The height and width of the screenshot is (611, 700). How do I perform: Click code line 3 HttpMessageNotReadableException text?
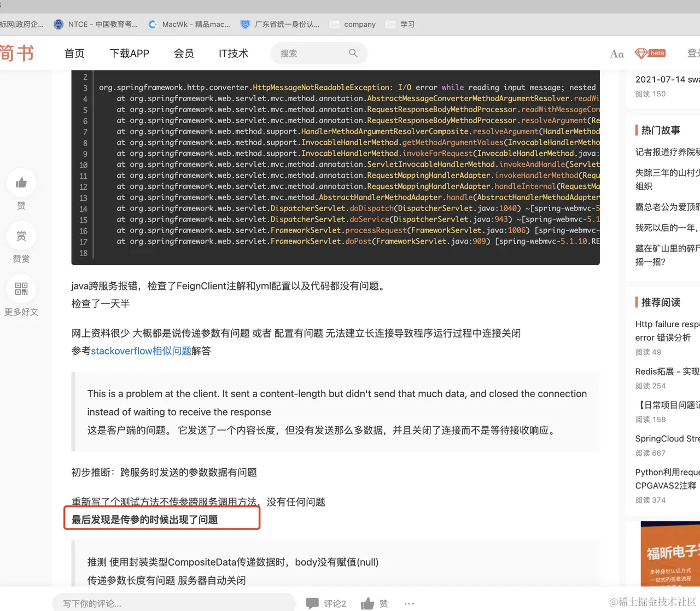(x=322, y=88)
